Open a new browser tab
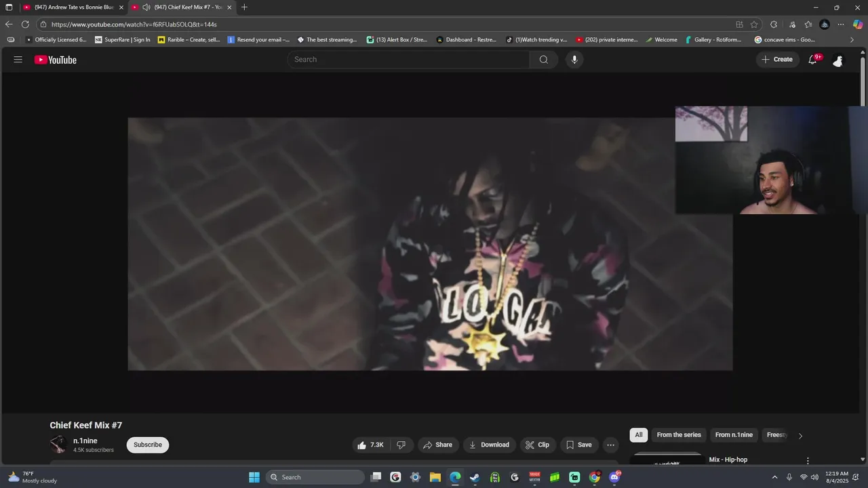 (244, 7)
